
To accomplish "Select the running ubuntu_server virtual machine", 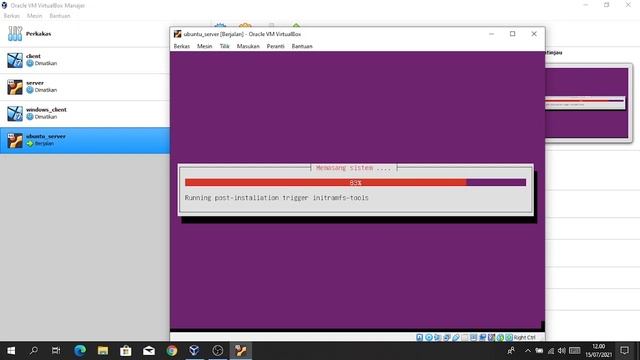I will pyautogui.click(x=84, y=140).
